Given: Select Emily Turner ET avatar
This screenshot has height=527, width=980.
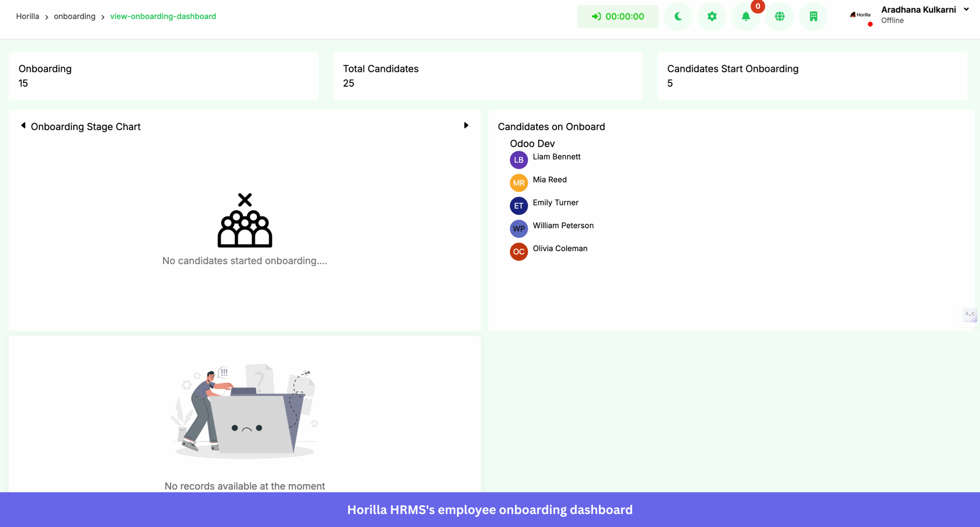Looking at the screenshot, I should click(519, 206).
